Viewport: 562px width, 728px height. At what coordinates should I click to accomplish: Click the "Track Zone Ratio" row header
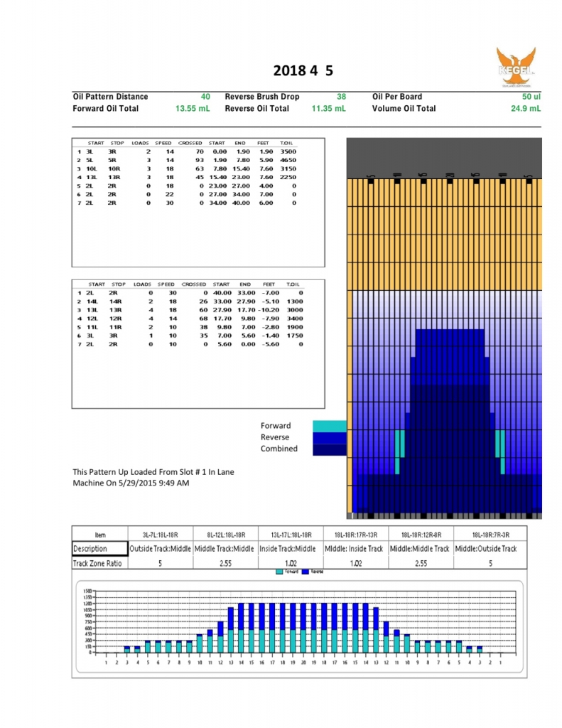(x=99, y=563)
